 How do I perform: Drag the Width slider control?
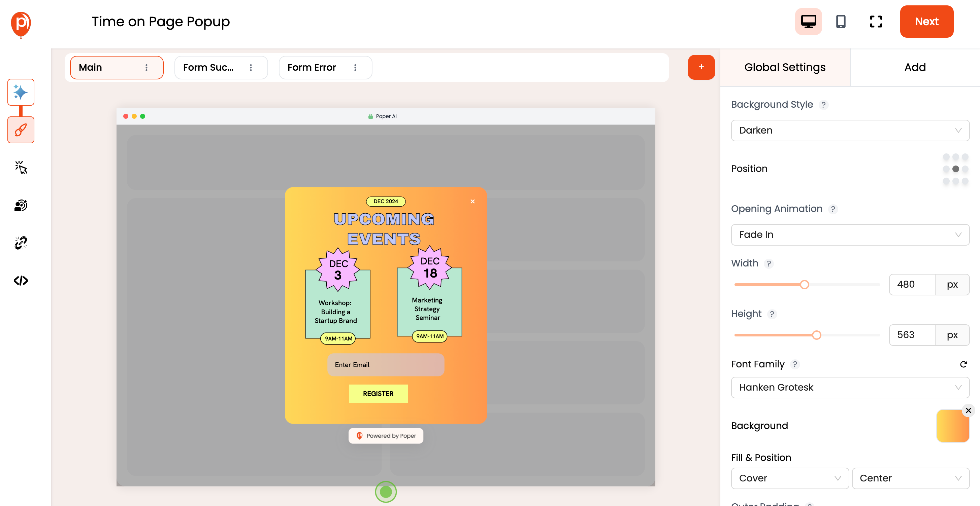804,284
